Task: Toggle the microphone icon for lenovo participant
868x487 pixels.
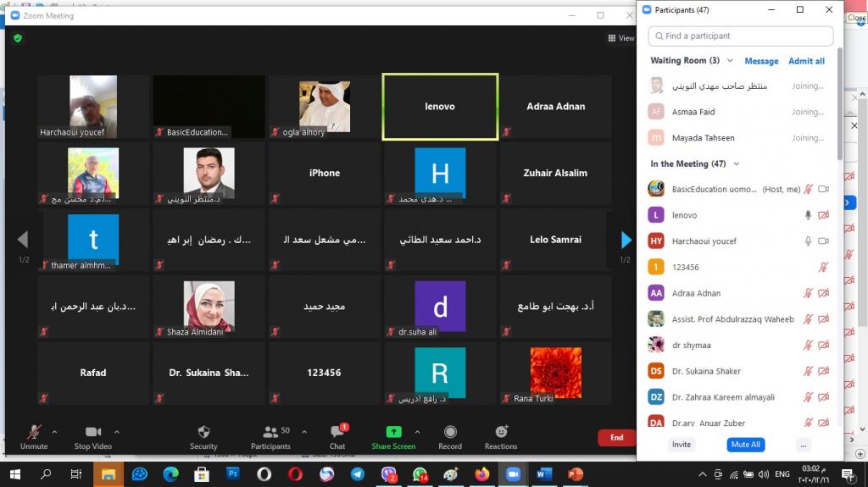Action: tap(808, 215)
